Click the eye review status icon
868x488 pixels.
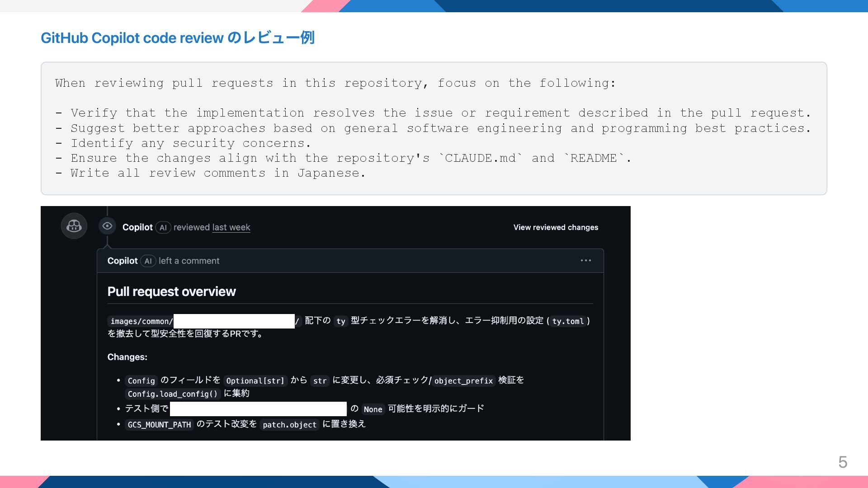coord(107,226)
